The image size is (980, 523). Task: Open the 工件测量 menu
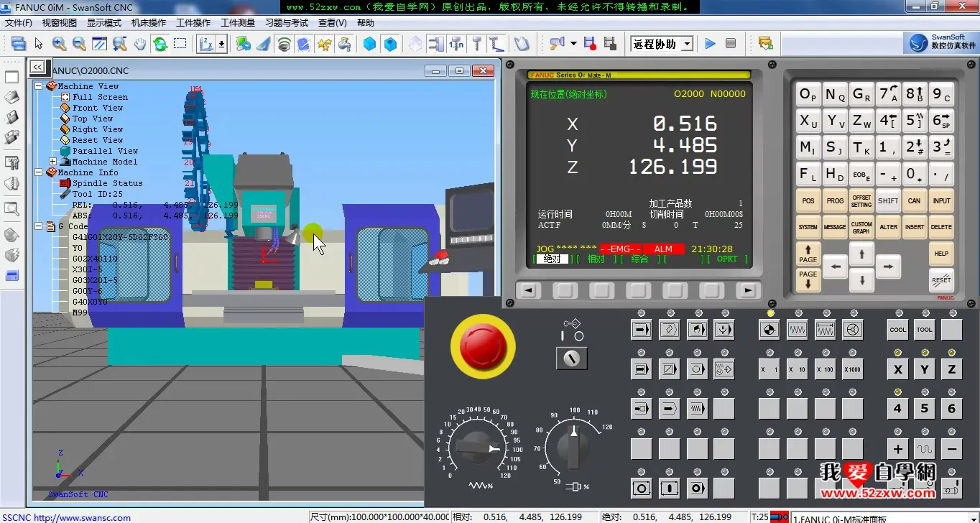(238, 23)
